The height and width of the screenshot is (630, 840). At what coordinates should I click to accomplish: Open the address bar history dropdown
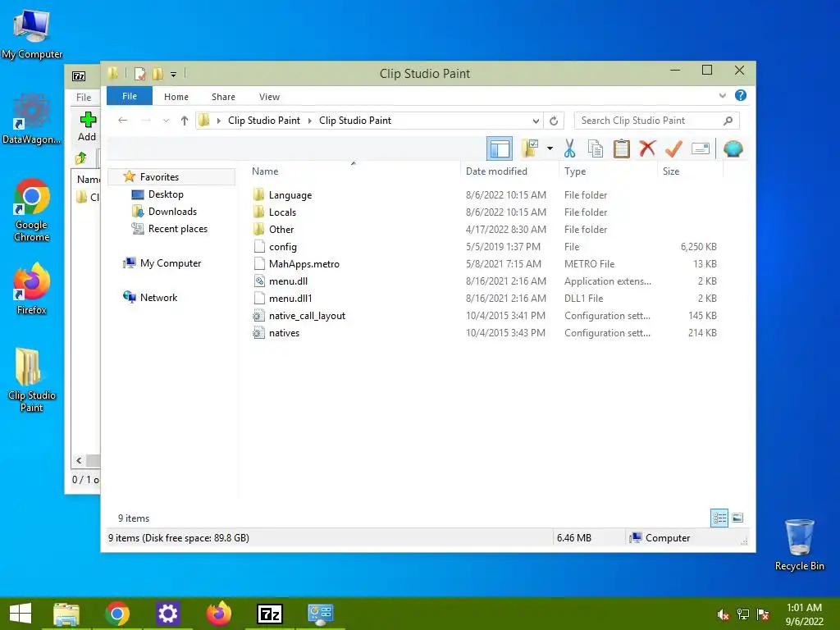536,121
